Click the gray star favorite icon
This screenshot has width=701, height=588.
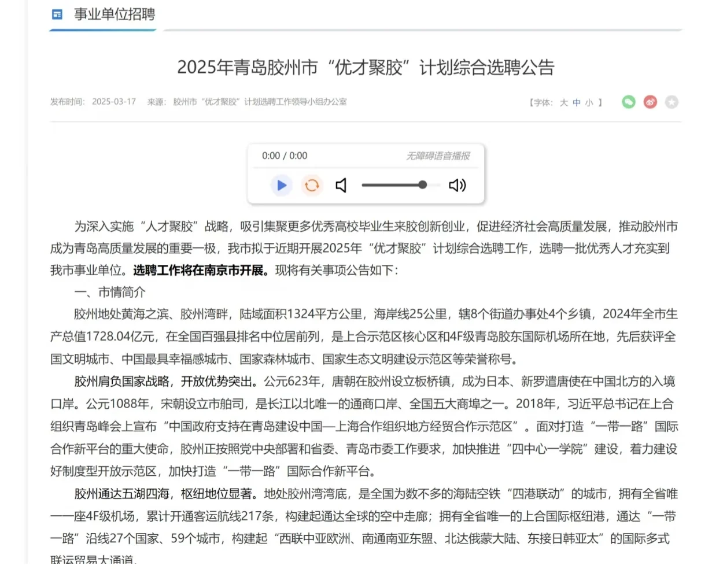tap(672, 102)
